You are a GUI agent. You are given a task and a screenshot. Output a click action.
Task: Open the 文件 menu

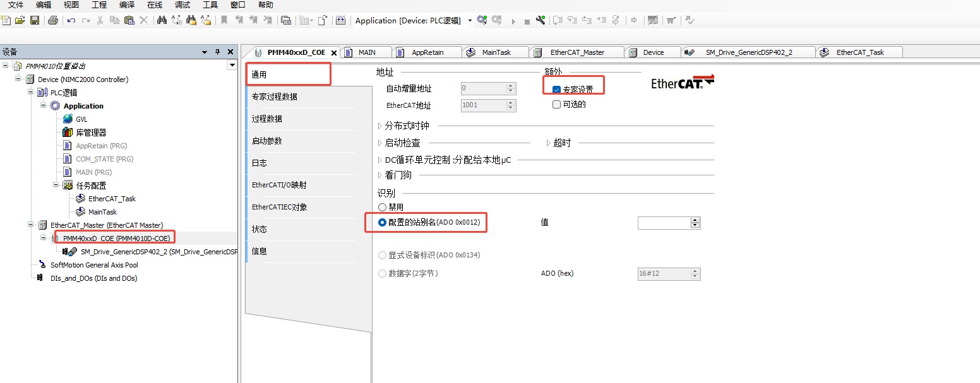[16, 5]
